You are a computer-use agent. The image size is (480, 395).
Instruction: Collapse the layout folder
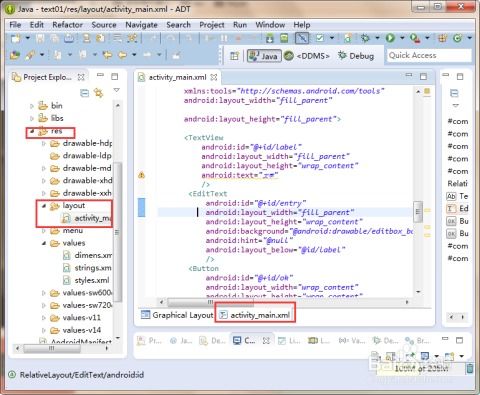(44, 206)
